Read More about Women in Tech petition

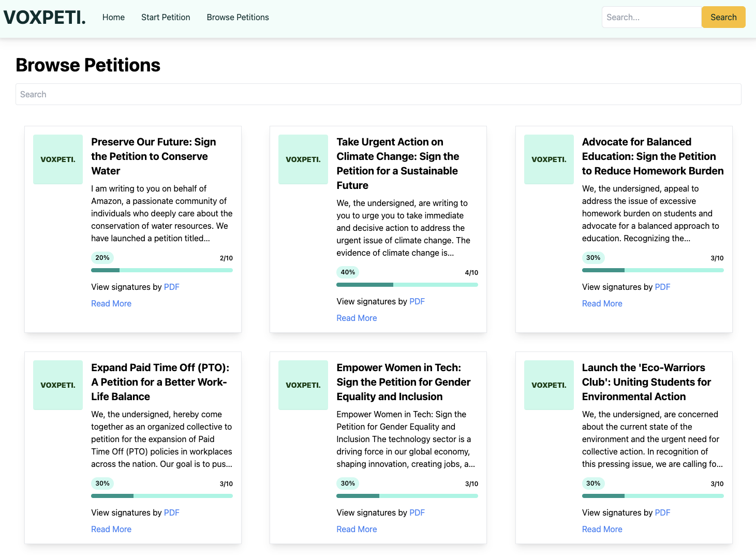[357, 530]
